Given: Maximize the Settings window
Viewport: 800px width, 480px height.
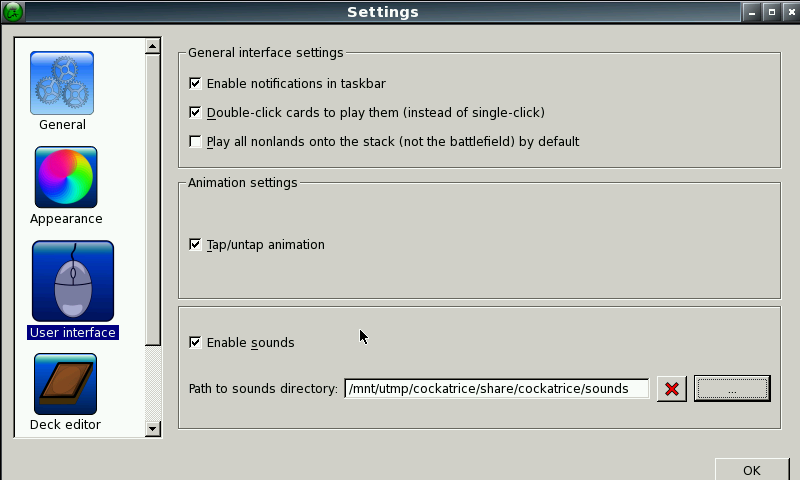Looking at the screenshot, I should pos(771,12).
